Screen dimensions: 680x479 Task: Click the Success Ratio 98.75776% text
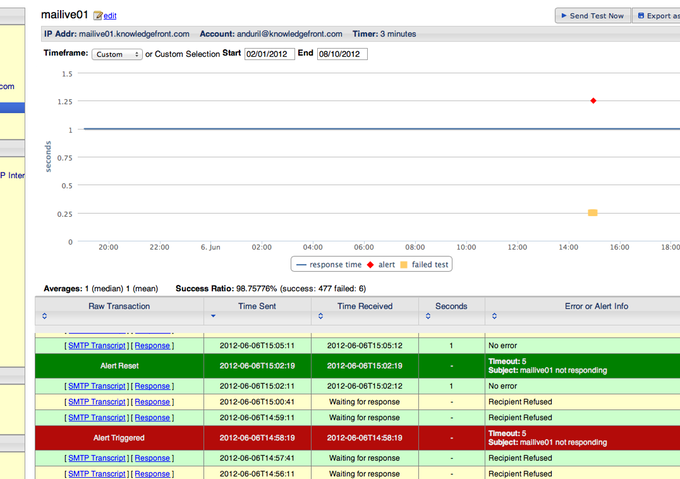[x=271, y=288]
